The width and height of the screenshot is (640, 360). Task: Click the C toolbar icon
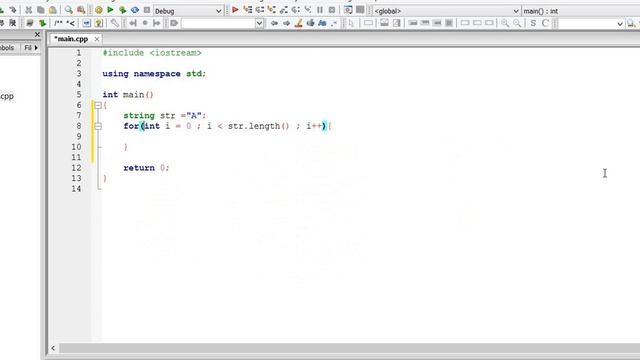coord(545,23)
